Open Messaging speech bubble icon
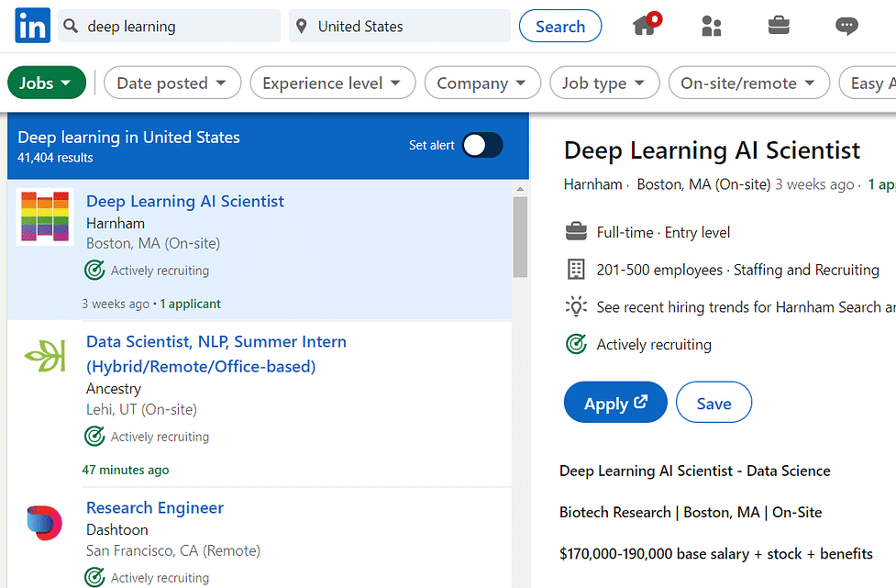Screen dimensions: 896x588 846,26
